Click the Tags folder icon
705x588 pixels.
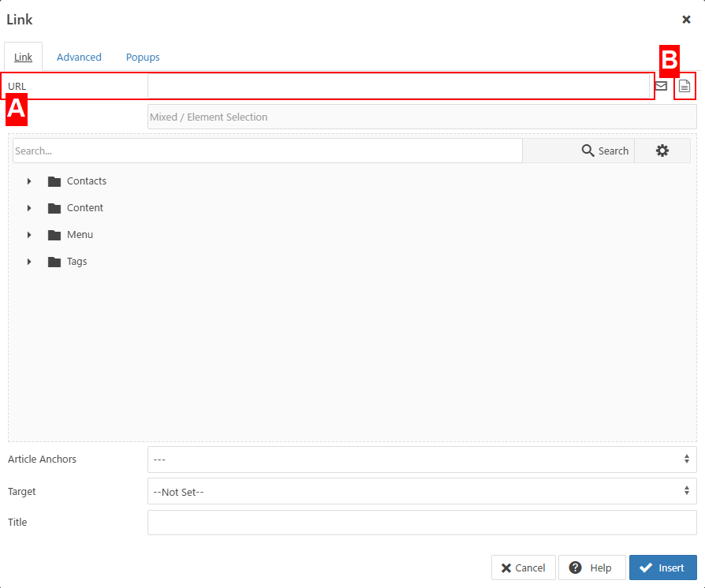[x=54, y=262]
